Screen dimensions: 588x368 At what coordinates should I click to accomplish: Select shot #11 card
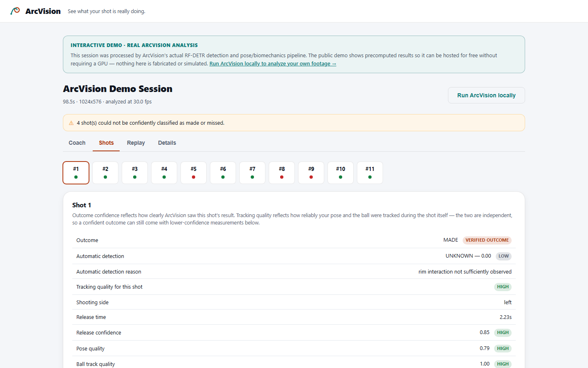370,173
